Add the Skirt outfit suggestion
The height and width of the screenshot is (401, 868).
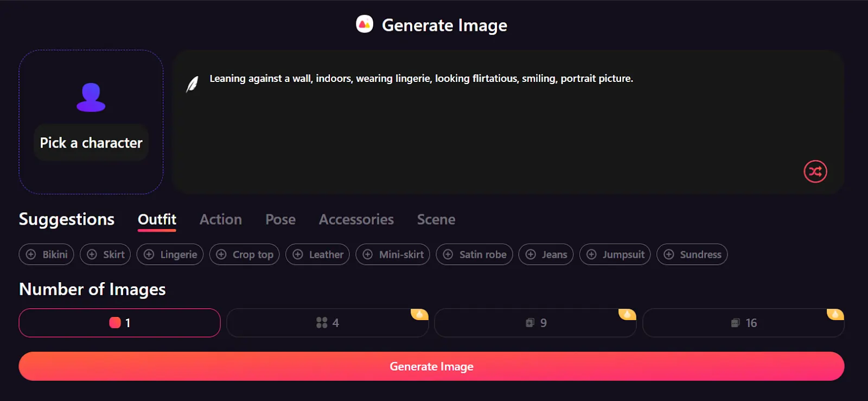(105, 254)
